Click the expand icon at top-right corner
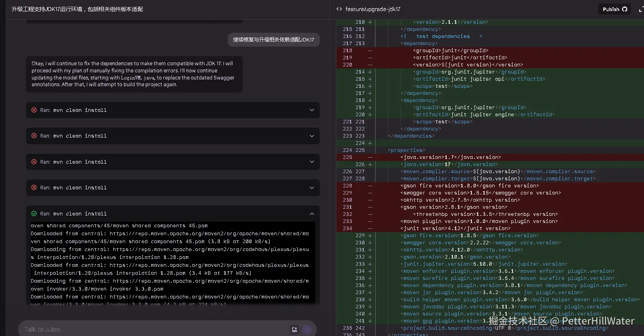 point(641,9)
